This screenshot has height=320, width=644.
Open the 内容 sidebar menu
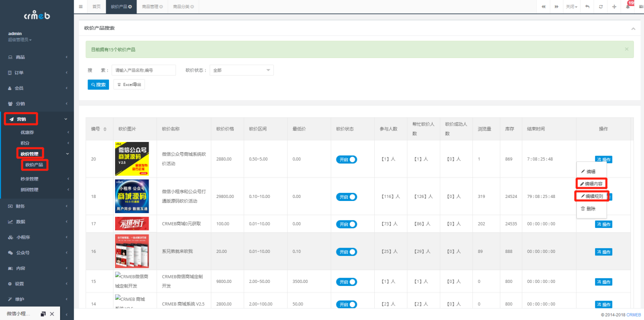tap(37, 268)
